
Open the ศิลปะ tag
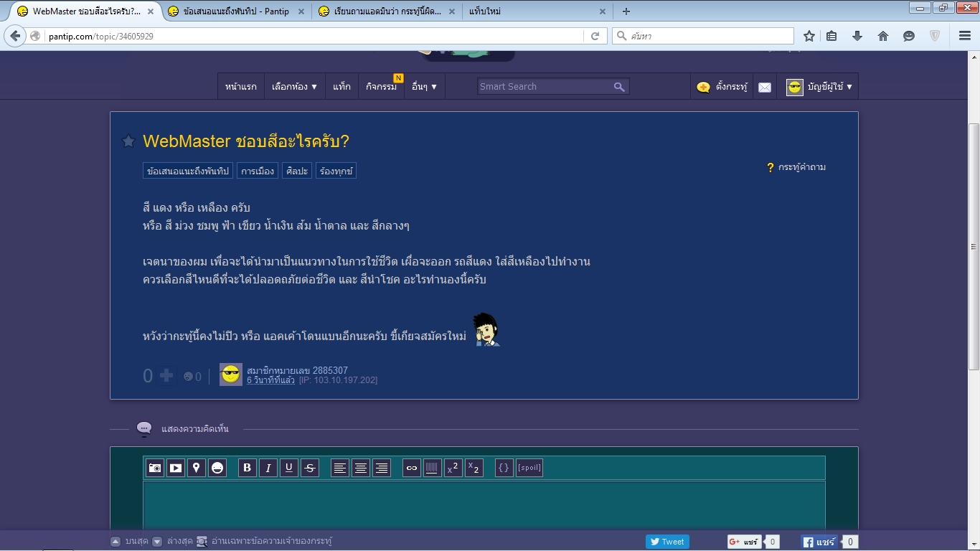click(296, 171)
